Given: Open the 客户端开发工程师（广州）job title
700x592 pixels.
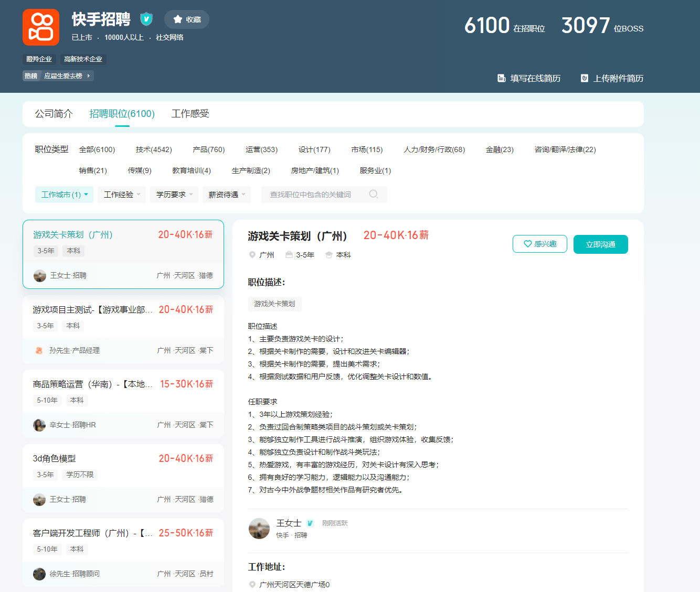Looking at the screenshot, I should [92, 533].
